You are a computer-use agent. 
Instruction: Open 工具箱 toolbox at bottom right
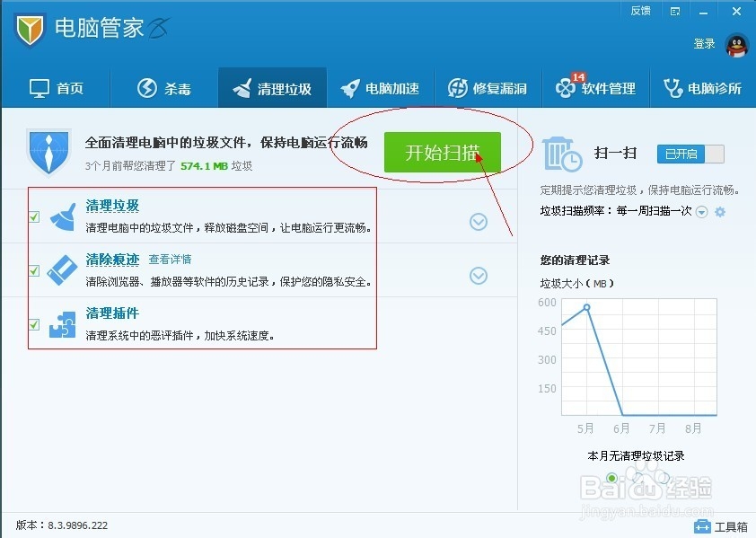coord(718,526)
